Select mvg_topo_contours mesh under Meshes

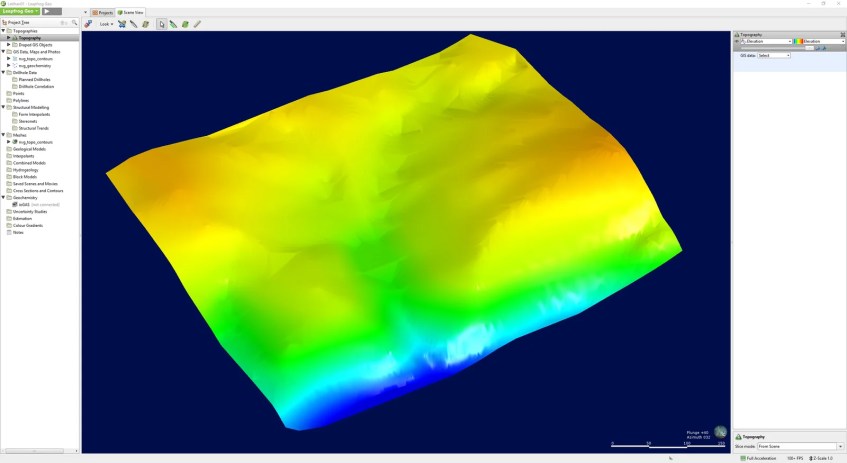[x=35, y=142]
